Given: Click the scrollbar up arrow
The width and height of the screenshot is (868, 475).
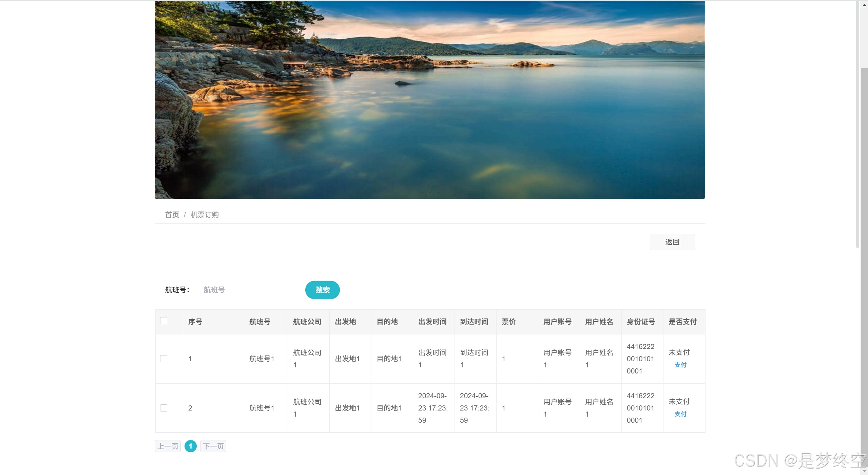Looking at the screenshot, I should click(x=865, y=5).
